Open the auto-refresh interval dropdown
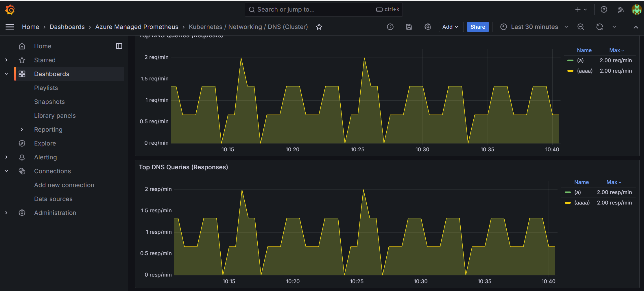The width and height of the screenshot is (644, 291). coord(614,27)
